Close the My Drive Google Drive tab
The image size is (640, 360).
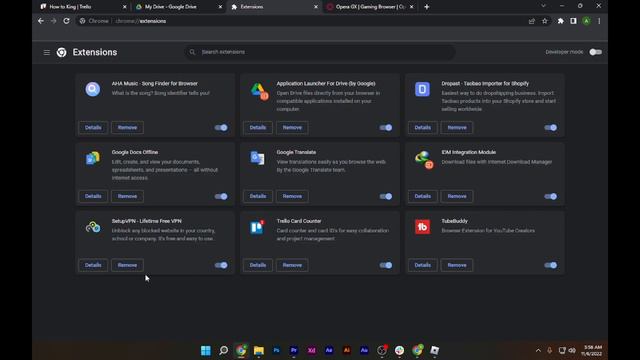220,7
